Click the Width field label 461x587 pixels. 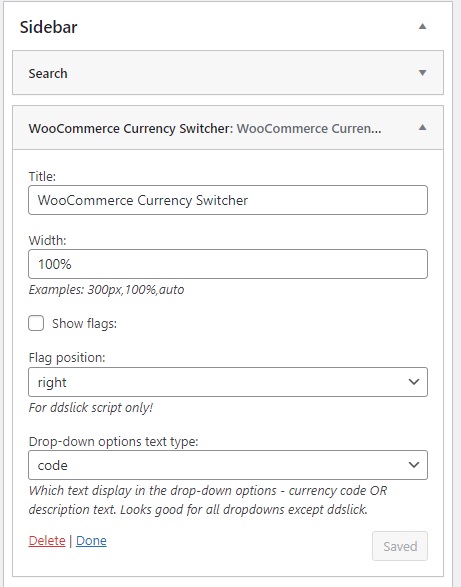pyautogui.click(x=47, y=240)
